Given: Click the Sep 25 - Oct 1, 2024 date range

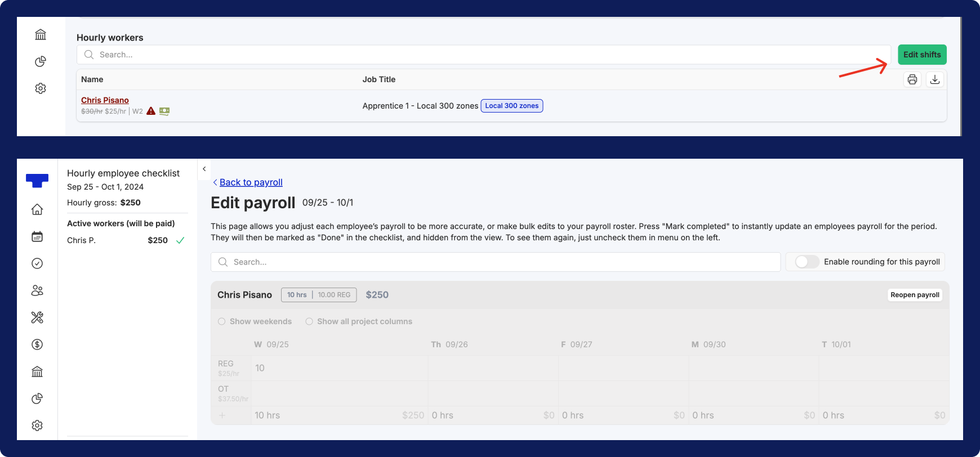Looking at the screenshot, I should (105, 187).
